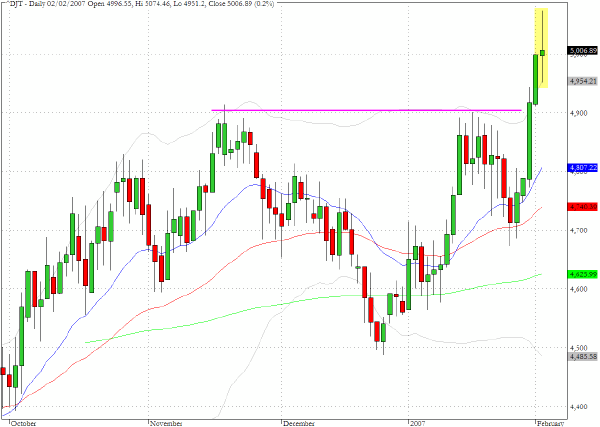This screenshot has width=600, height=427.
Task: Click the February date axis label
Action: pyautogui.click(x=550, y=423)
